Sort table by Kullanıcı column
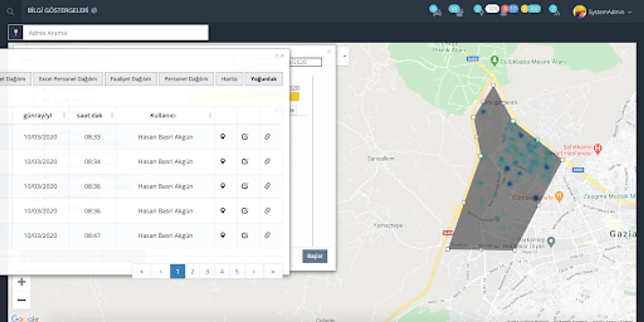 [210, 115]
